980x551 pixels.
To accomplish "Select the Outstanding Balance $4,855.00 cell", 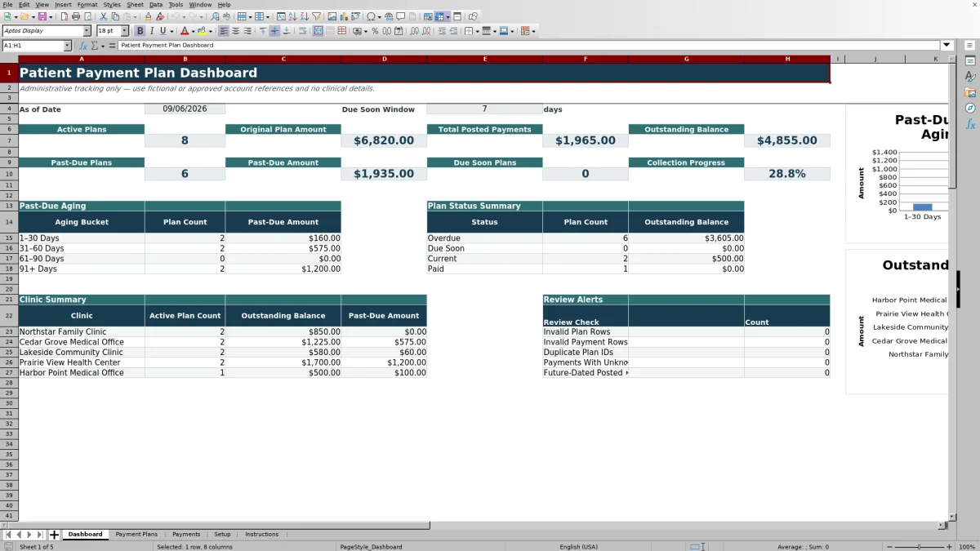I will tap(787, 140).
